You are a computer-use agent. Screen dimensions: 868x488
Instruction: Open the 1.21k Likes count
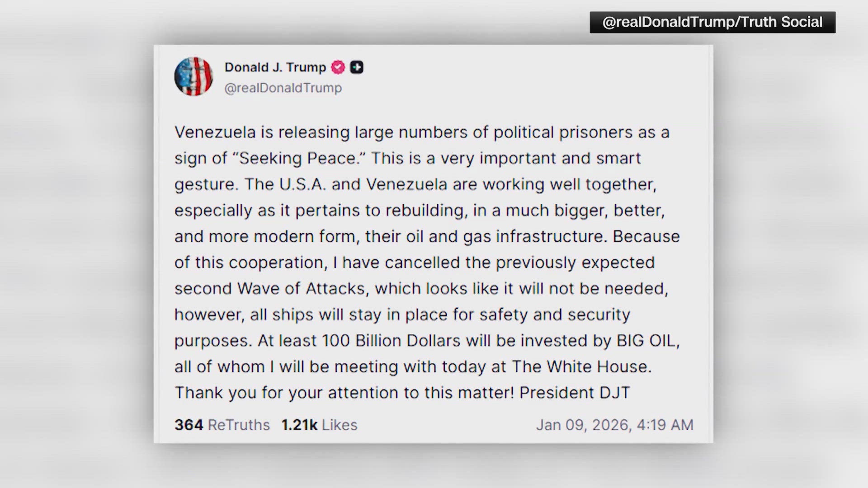[299, 425]
